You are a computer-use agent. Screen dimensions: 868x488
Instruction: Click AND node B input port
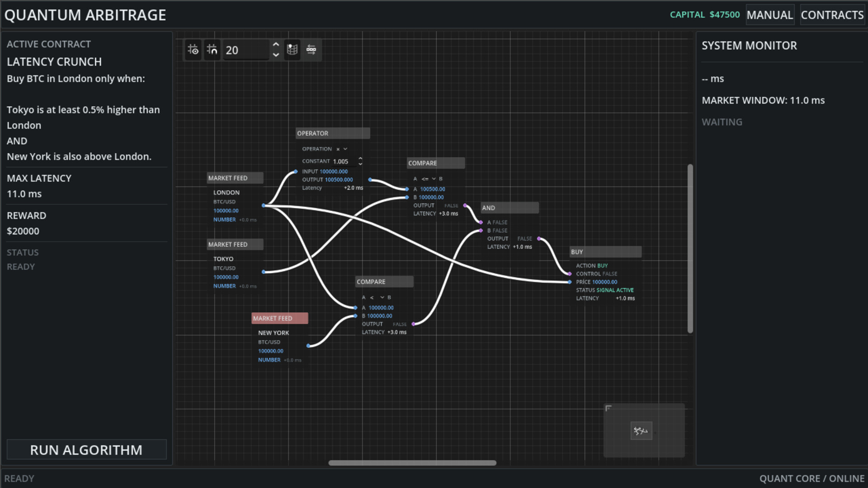(x=481, y=230)
